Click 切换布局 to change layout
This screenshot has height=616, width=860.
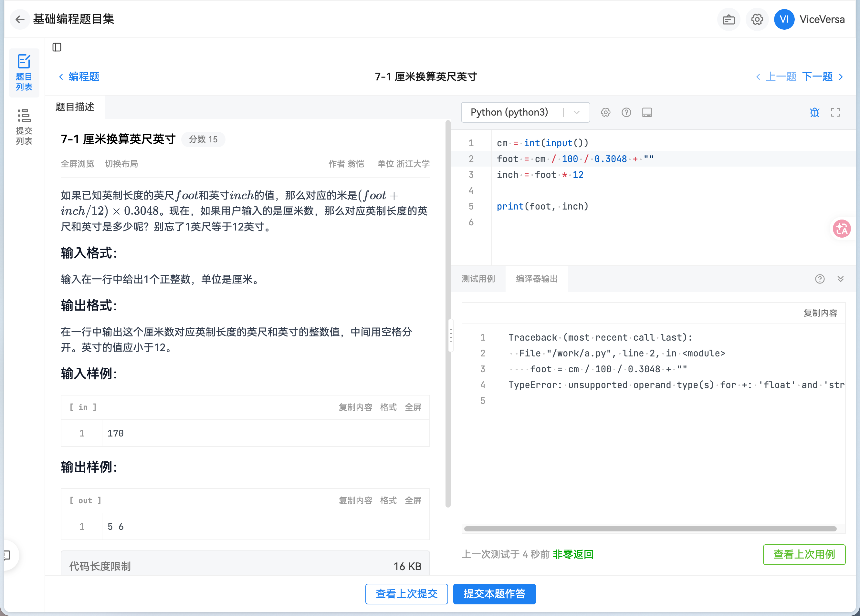(121, 164)
